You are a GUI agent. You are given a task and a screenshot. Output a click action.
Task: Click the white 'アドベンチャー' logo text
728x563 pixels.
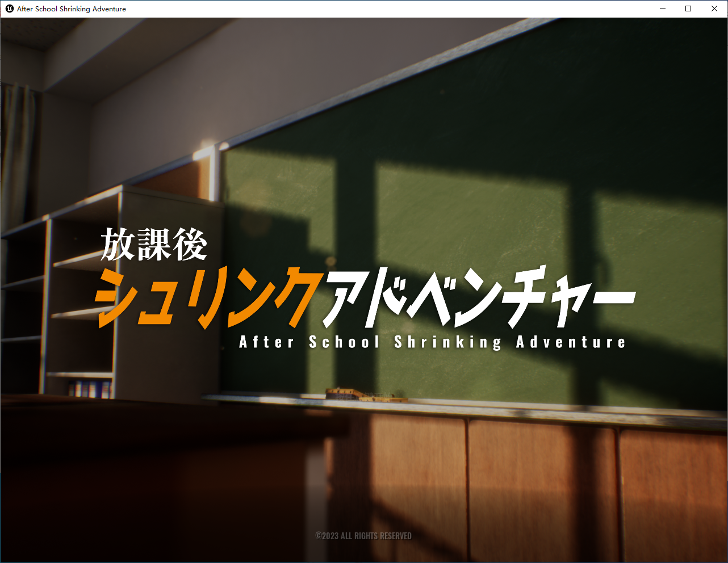pos(479,297)
